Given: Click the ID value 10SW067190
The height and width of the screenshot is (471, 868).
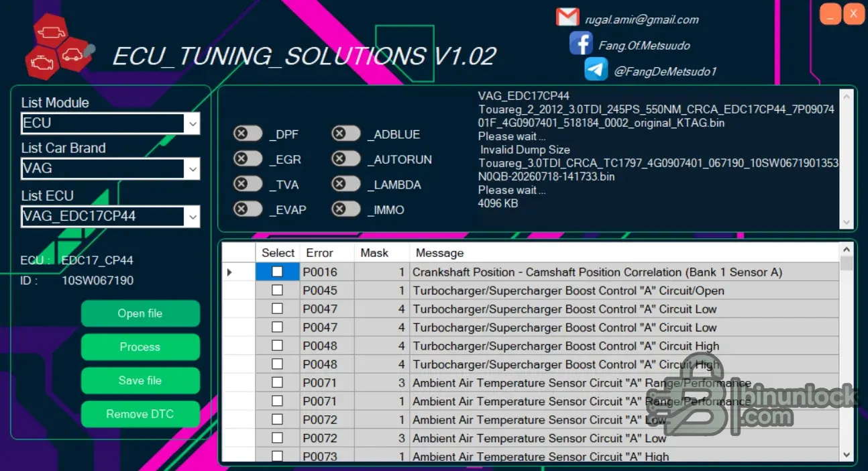Looking at the screenshot, I should (x=97, y=280).
